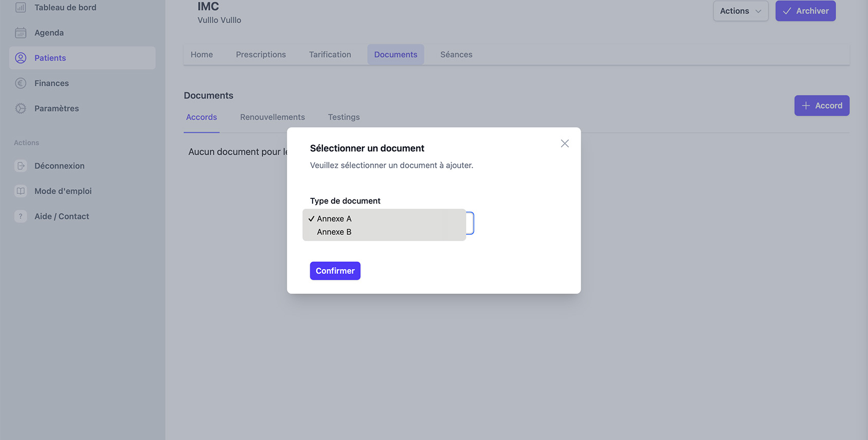Open Paramètres via the gear icon

(x=21, y=108)
